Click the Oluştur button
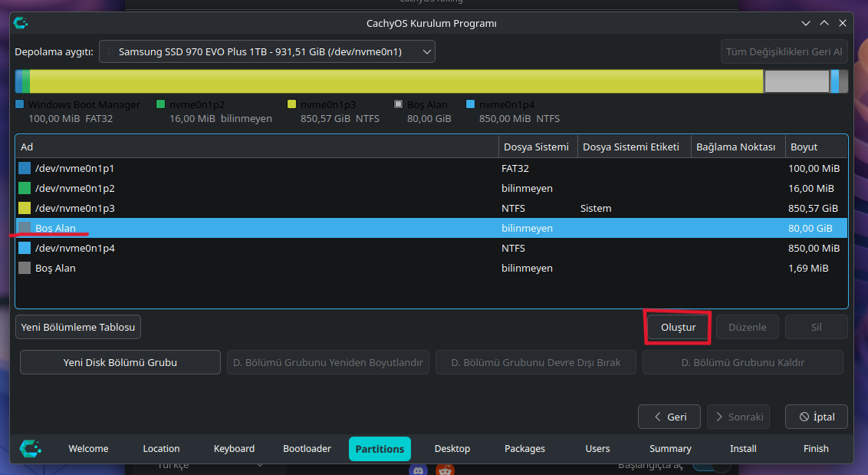The image size is (868, 475). pyautogui.click(x=678, y=327)
